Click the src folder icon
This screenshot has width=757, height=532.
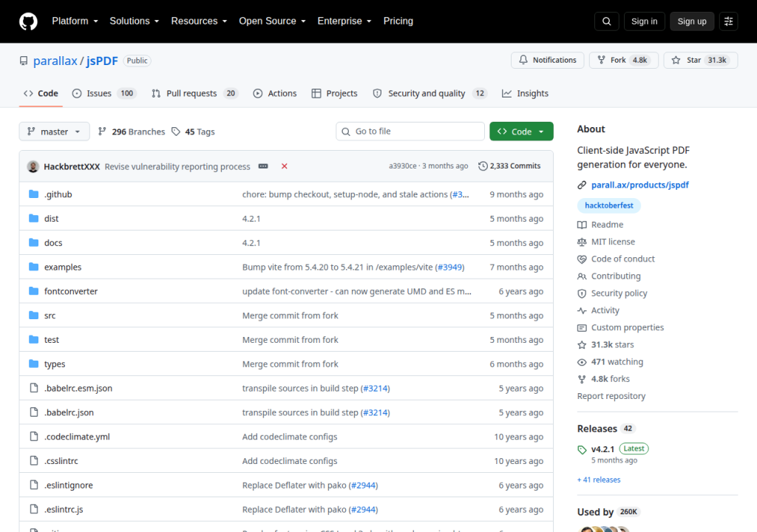point(33,316)
